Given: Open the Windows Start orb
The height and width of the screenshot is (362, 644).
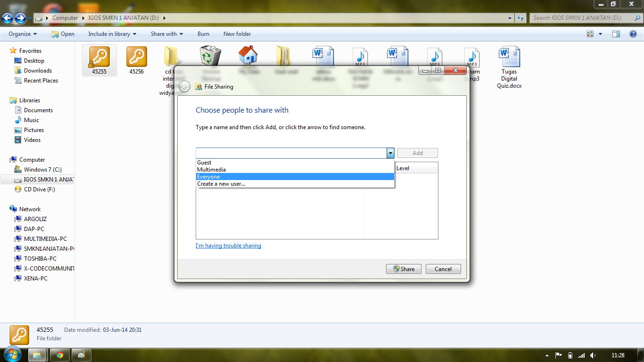Looking at the screenshot, I should tap(12, 354).
